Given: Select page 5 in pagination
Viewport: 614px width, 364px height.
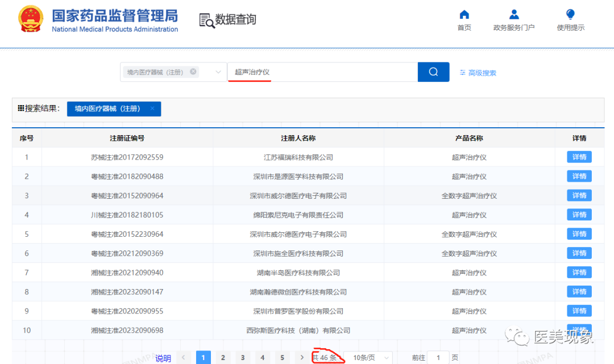Looking at the screenshot, I should 283,357.
